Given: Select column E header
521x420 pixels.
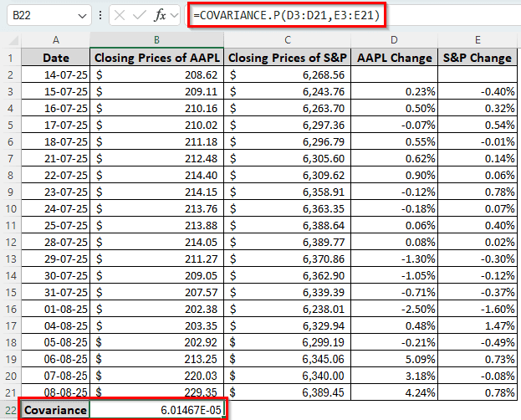Looking at the screenshot, I should click(x=478, y=40).
